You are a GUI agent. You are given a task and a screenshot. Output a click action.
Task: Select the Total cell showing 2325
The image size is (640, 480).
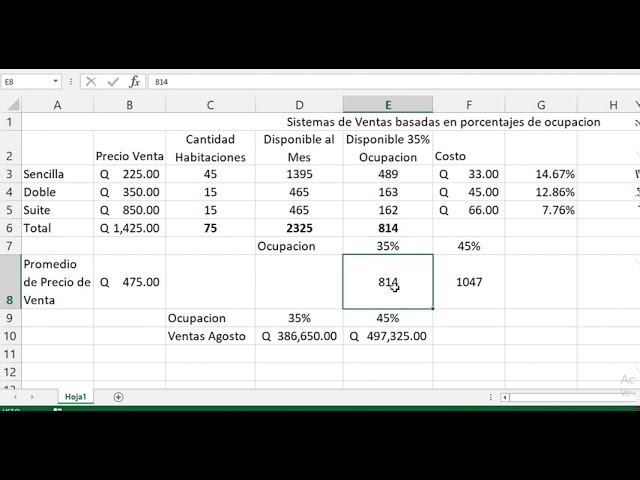(x=299, y=227)
